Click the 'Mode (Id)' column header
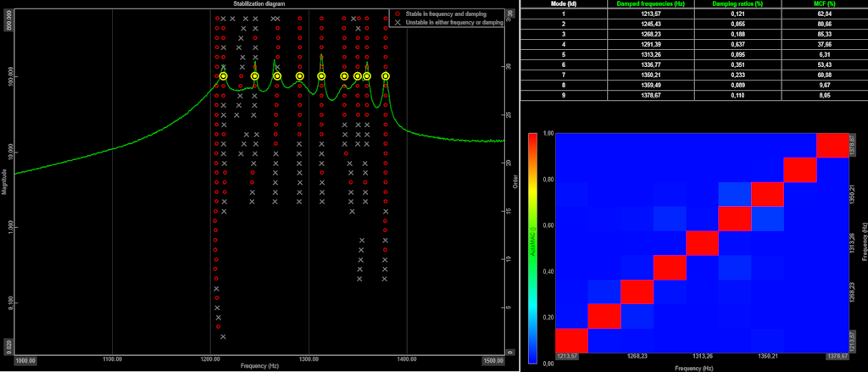This screenshot has height=372, width=868. point(564,3)
